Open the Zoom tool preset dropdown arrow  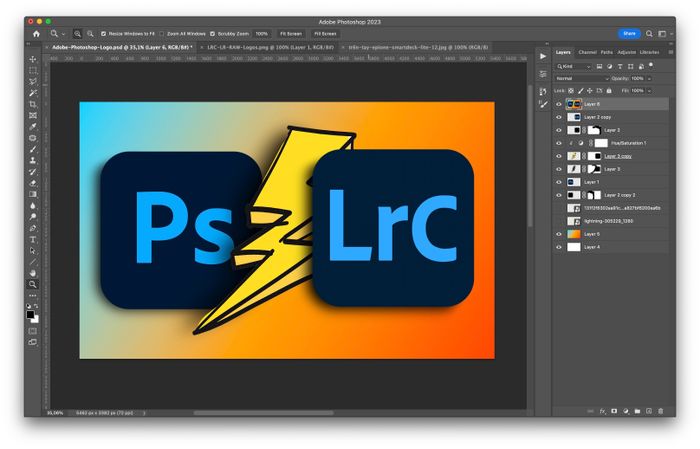[63, 34]
